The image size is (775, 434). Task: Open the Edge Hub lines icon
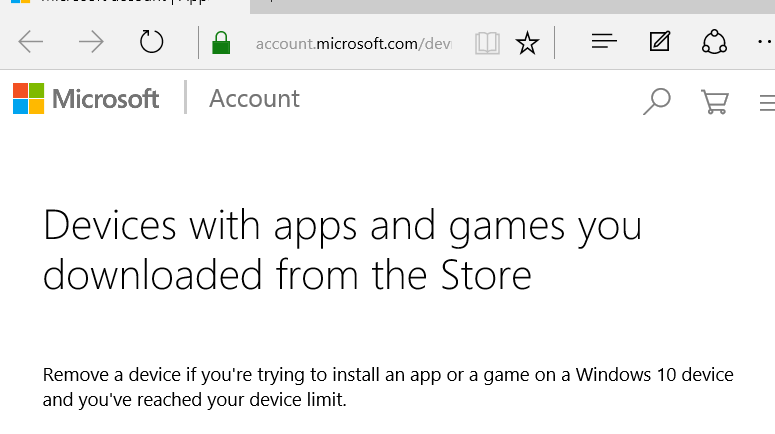click(604, 42)
